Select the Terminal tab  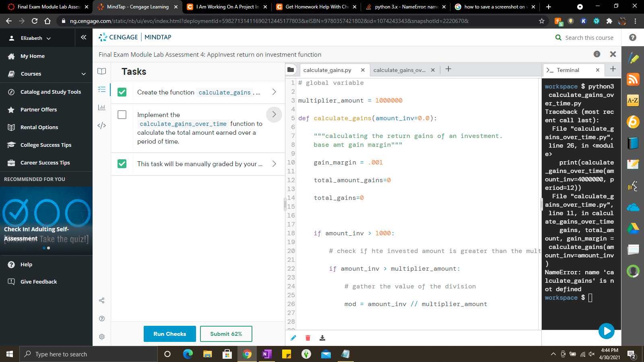(568, 70)
